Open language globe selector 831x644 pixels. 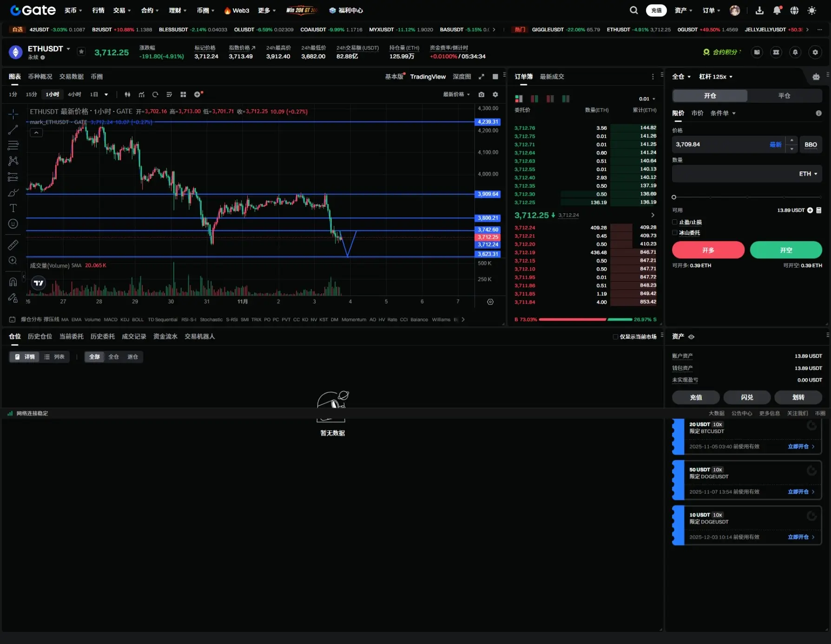pyautogui.click(x=794, y=10)
